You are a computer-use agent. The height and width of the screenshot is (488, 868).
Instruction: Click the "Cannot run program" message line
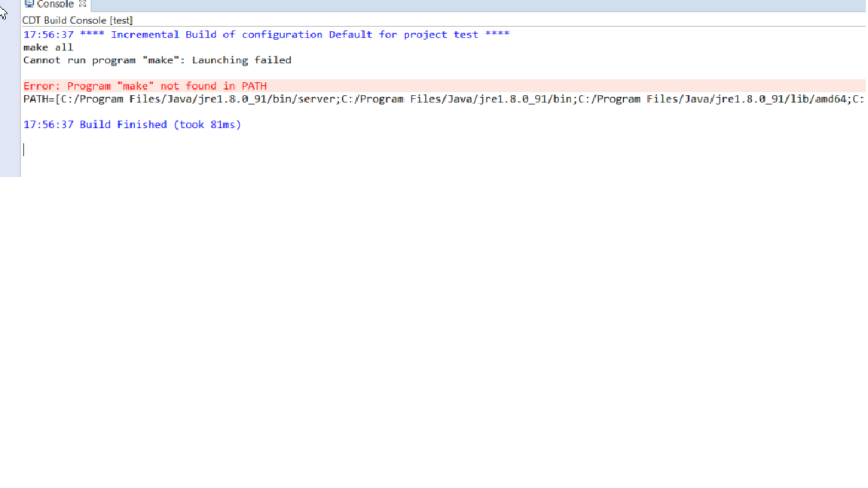tap(105, 60)
